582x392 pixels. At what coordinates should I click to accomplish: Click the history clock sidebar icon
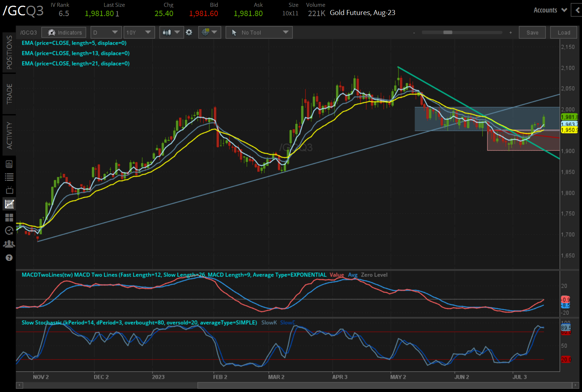click(9, 230)
